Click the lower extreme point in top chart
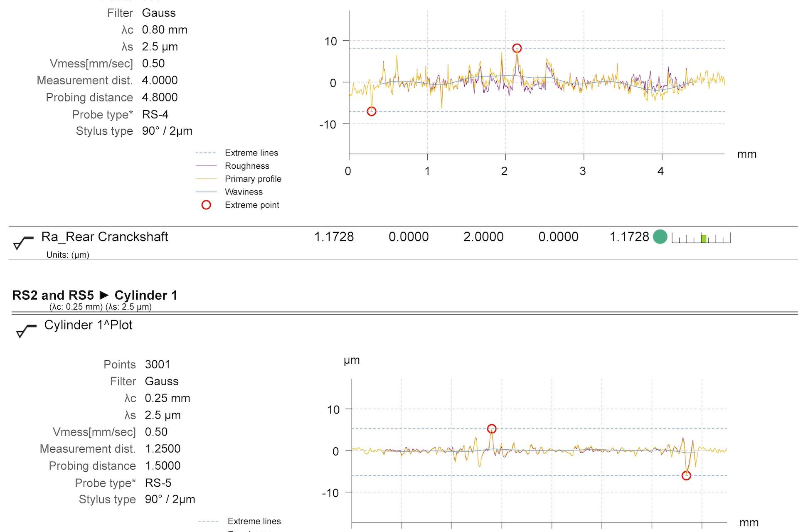The width and height of the screenshot is (798, 532). coord(372,111)
